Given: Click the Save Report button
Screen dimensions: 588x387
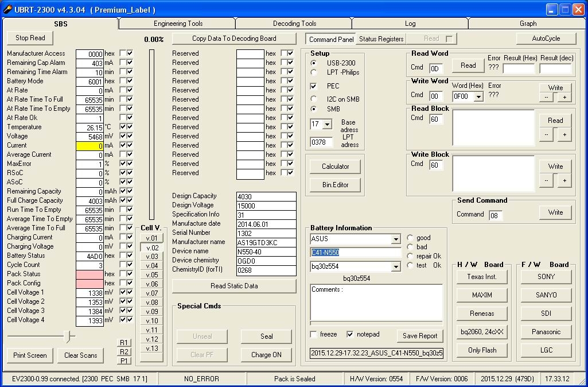Looking at the screenshot, I should (x=420, y=336).
